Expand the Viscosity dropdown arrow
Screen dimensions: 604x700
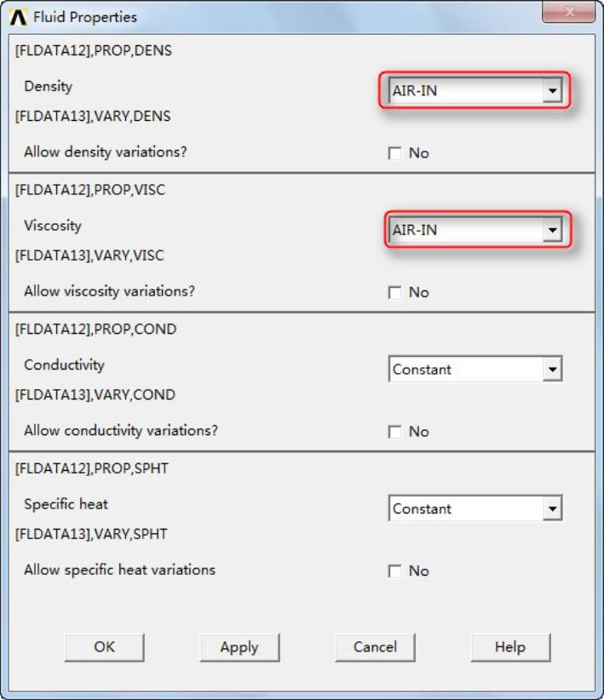[553, 230]
